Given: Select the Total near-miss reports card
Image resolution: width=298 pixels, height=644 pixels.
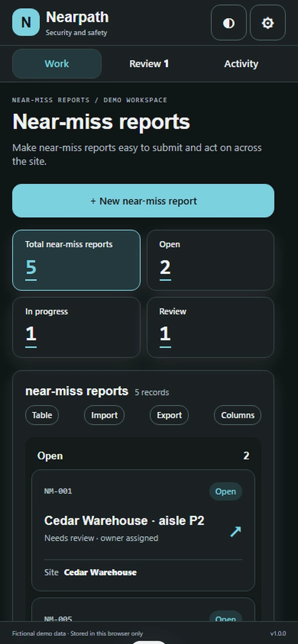Looking at the screenshot, I should tap(76, 260).
